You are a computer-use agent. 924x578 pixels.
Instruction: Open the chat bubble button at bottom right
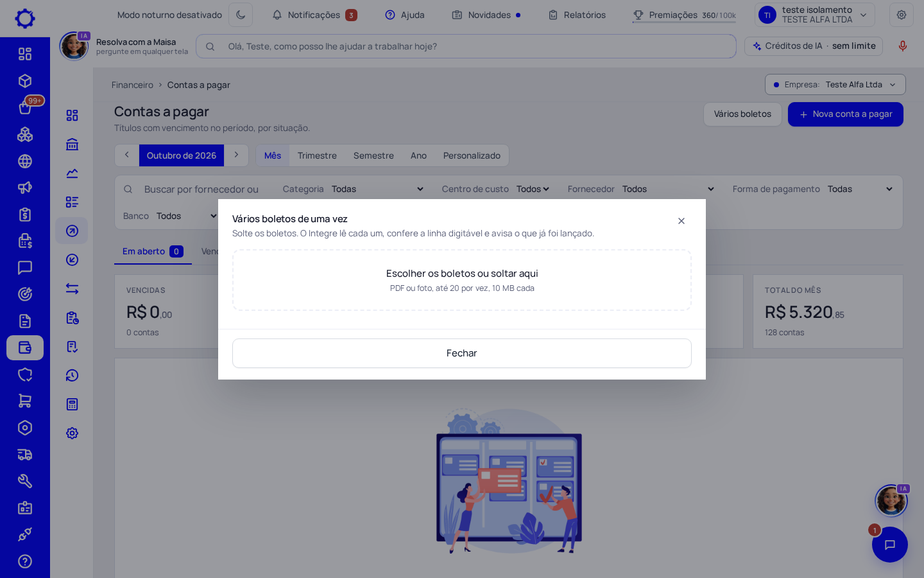click(x=889, y=545)
